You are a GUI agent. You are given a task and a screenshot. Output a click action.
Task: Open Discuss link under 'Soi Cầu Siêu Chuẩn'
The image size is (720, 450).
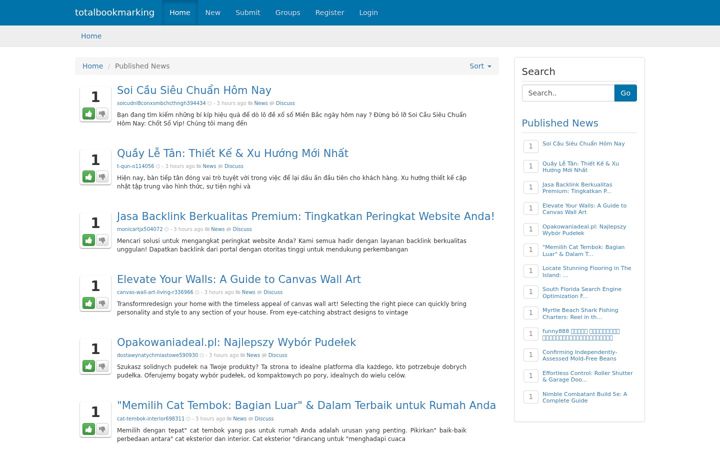pyautogui.click(x=285, y=103)
